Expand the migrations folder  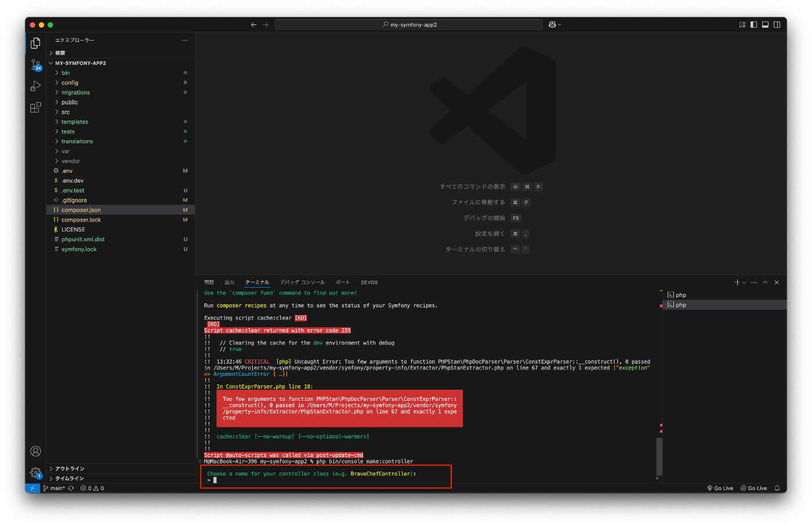coord(121,93)
